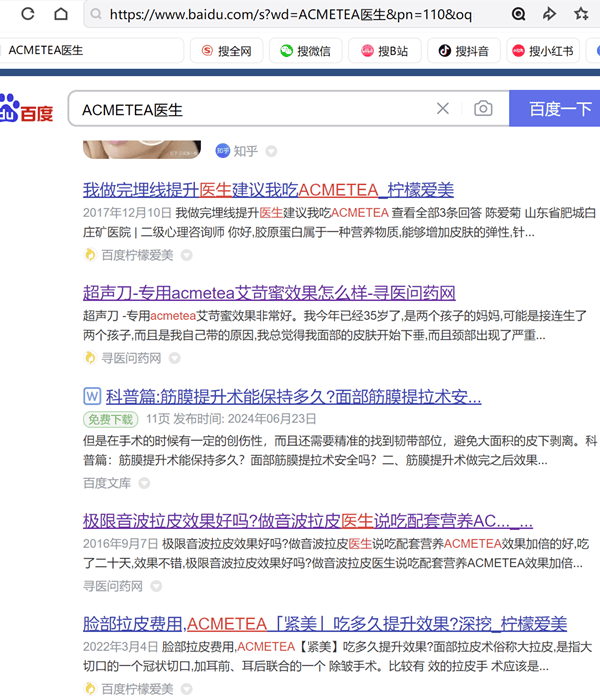The height and width of the screenshot is (696, 600).
Task: Expand dropdown beside 百度文库
Action: 144,483
